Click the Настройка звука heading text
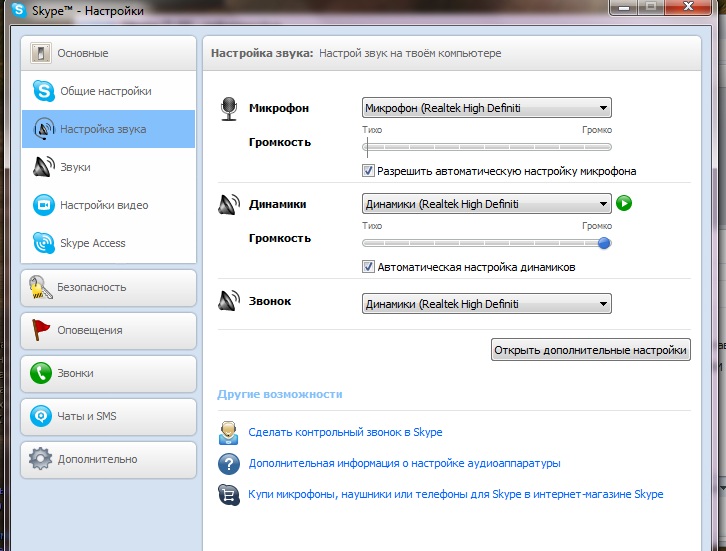 click(x=262, y=53)
